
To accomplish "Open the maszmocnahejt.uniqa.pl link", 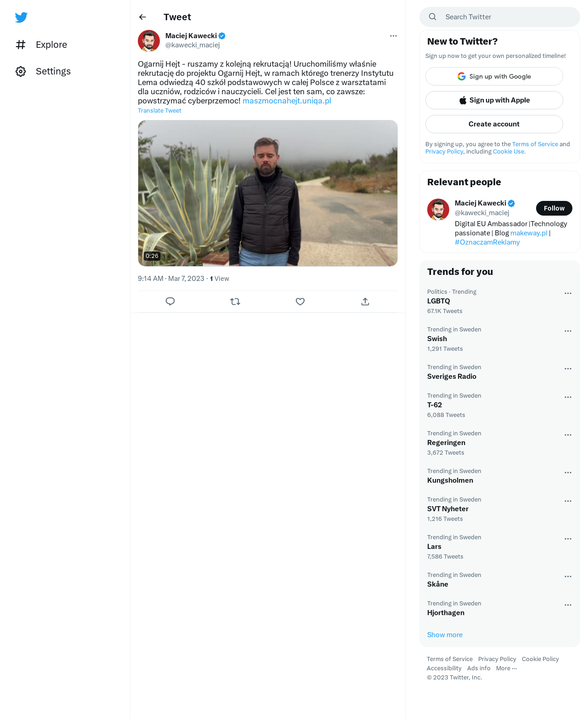I will [287, 101].
